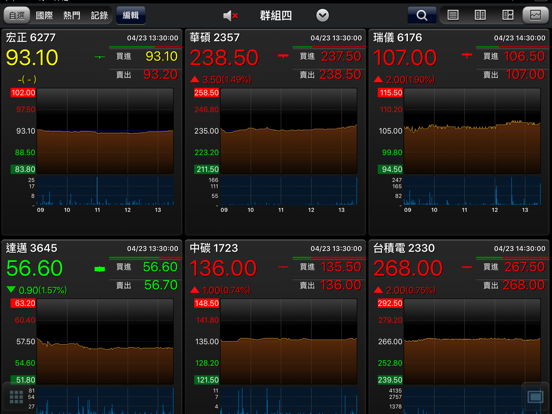This screenshot has height=414, width=552.
Task: Switch to two-column layout icon
Action: click(x=480, y=15)
